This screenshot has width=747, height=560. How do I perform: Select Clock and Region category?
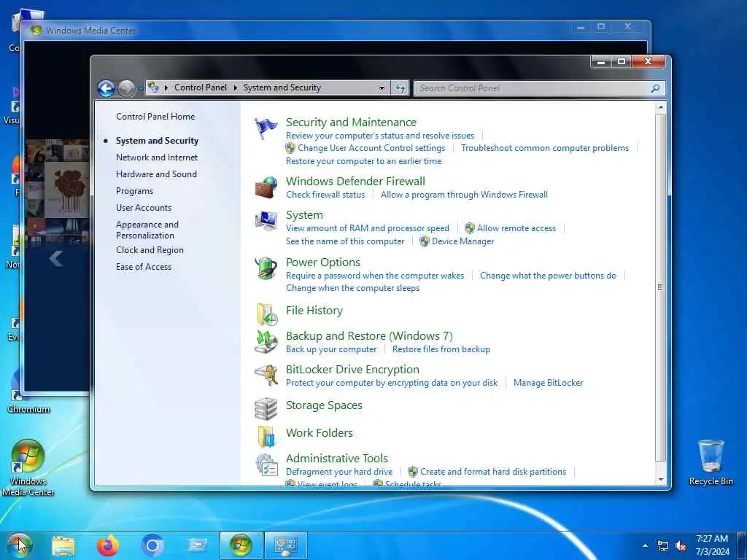coord(150,250)
